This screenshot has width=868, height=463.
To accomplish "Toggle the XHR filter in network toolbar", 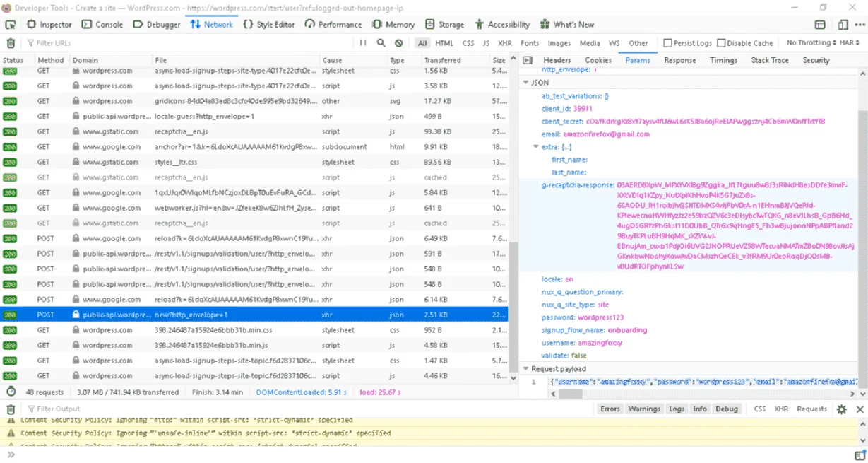I will [505, 43].
